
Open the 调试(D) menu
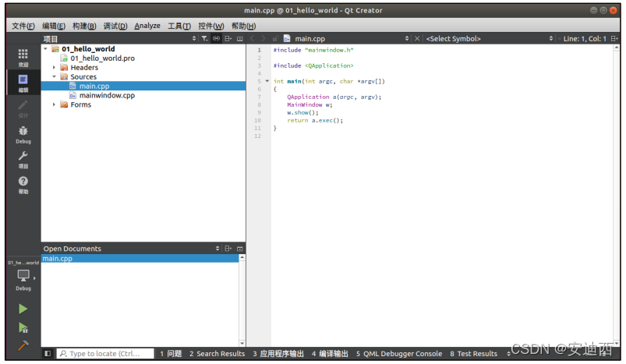point(115,26)
